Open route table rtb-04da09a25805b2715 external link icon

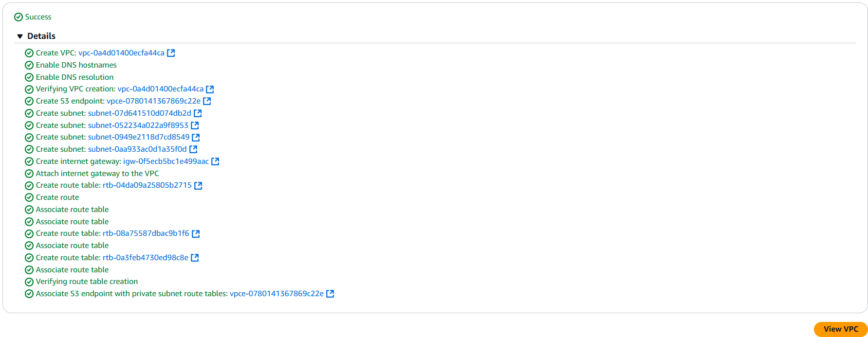tap(198, 185)
